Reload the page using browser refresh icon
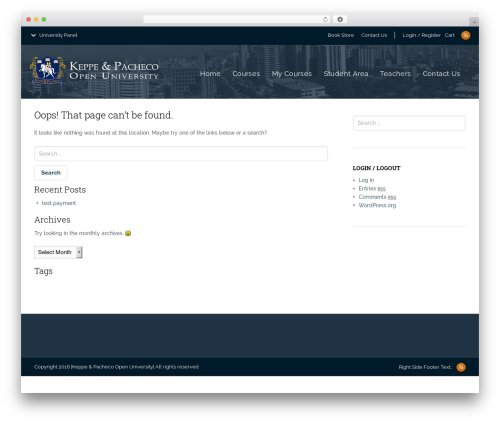 point(325,19)
